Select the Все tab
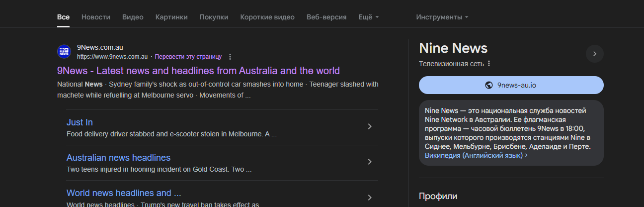Screen dimensions: 644x207 click(63, 17)
